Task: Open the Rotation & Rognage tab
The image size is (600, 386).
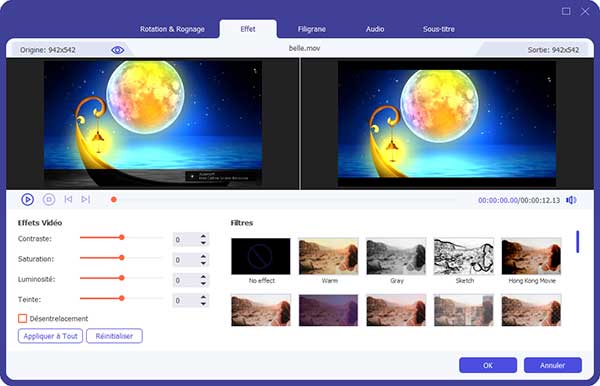Action: point(172,29)
